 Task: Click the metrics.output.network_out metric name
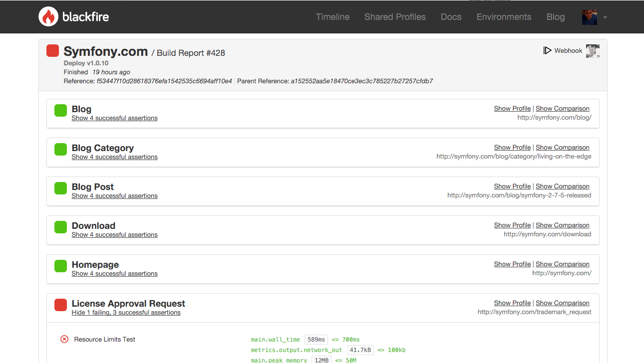(x=297, y=350)
